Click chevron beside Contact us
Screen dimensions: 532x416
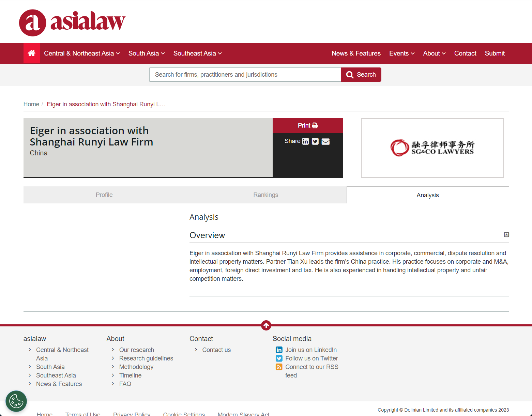point(196,350)
